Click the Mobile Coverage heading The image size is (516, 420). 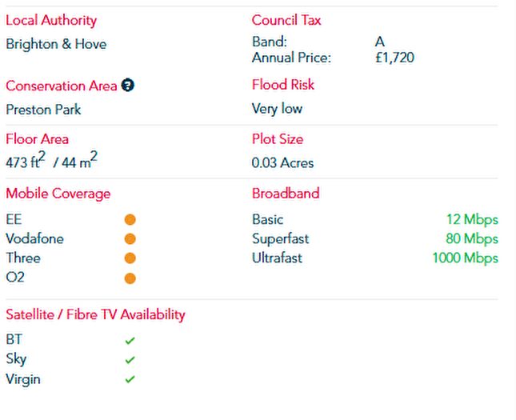[x=58, y=194]
